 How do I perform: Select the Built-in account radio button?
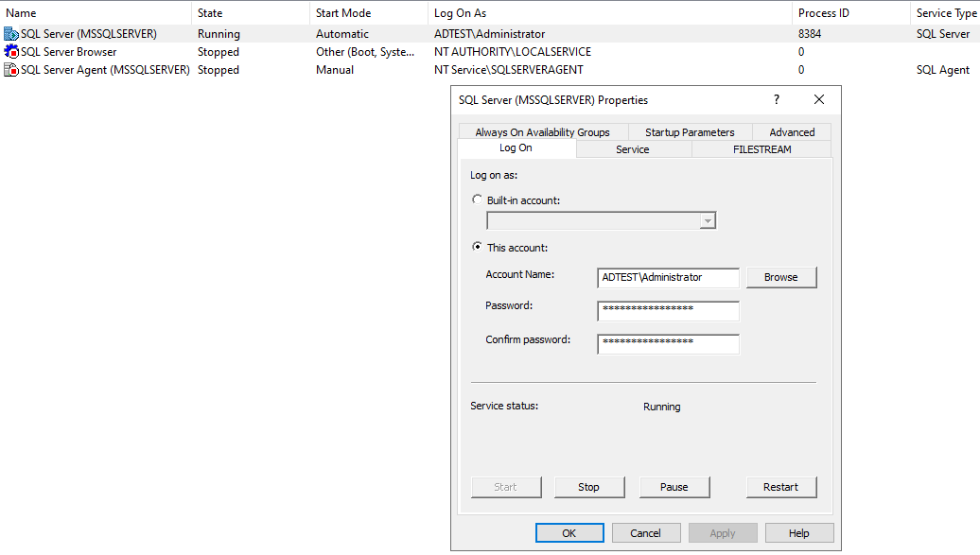coord(478,199)
